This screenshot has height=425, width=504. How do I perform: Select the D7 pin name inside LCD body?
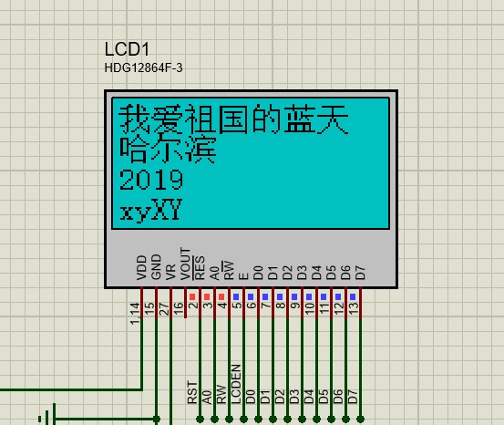click(360, 273)
